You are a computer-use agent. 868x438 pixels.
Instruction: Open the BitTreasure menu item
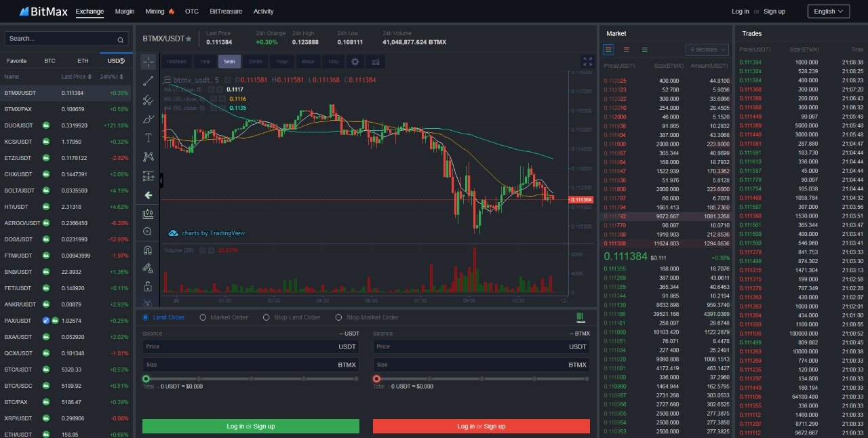[x=226, y=12]
